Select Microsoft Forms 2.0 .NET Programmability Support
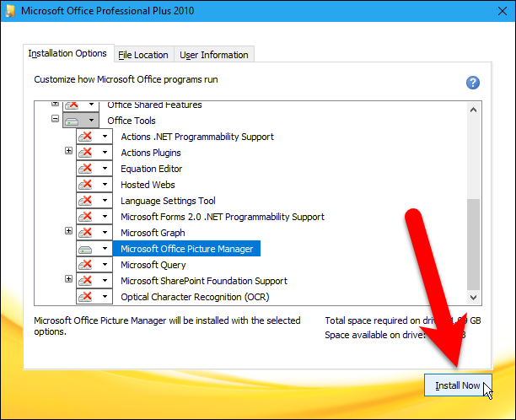516x420 pixels. tap(223, 217)
